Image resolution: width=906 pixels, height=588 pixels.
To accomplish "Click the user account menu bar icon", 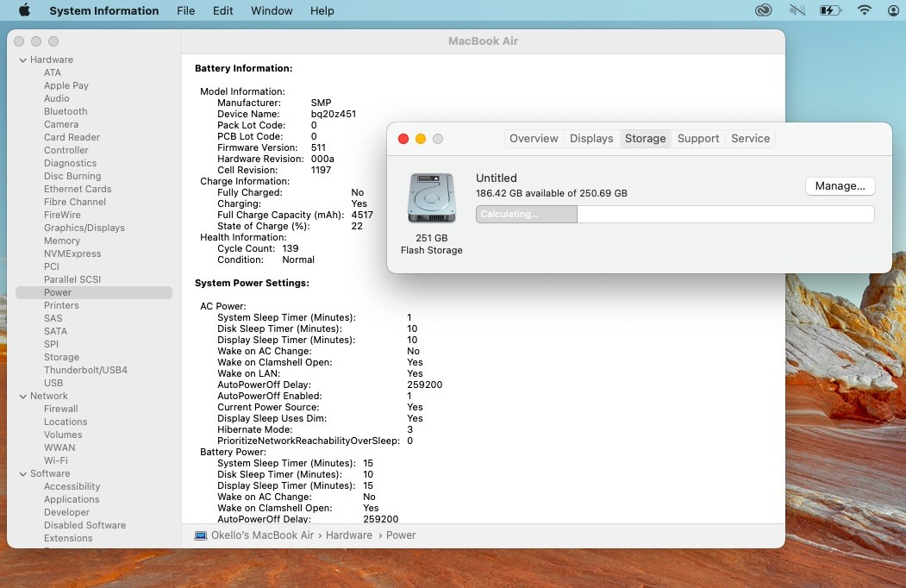I will [893, 10].
